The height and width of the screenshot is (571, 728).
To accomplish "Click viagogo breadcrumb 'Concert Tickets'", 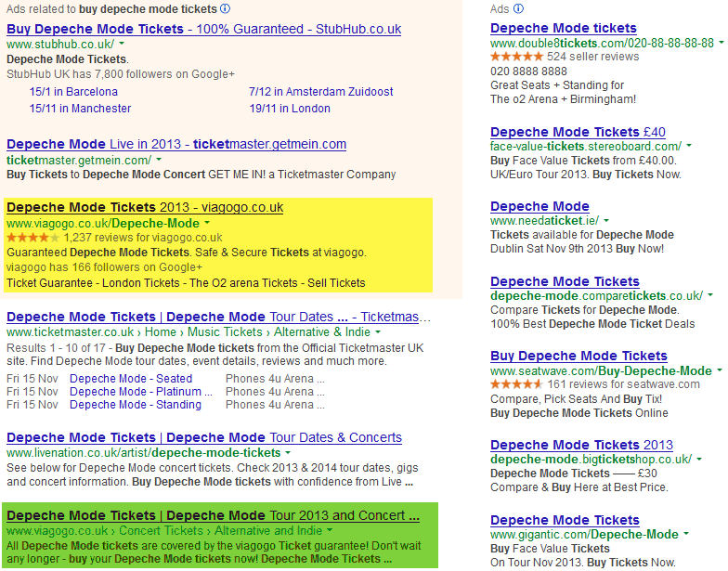I will tap(162, 531).
